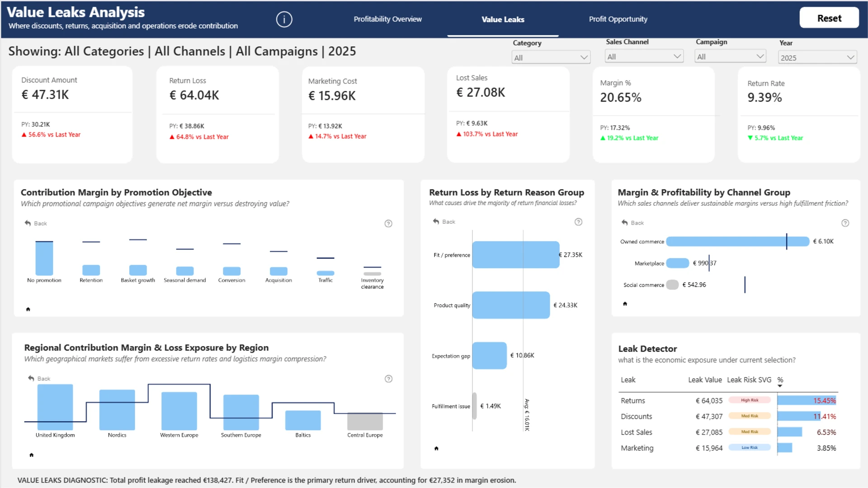Open help icon in Channel Group chart

coord(845,223)
